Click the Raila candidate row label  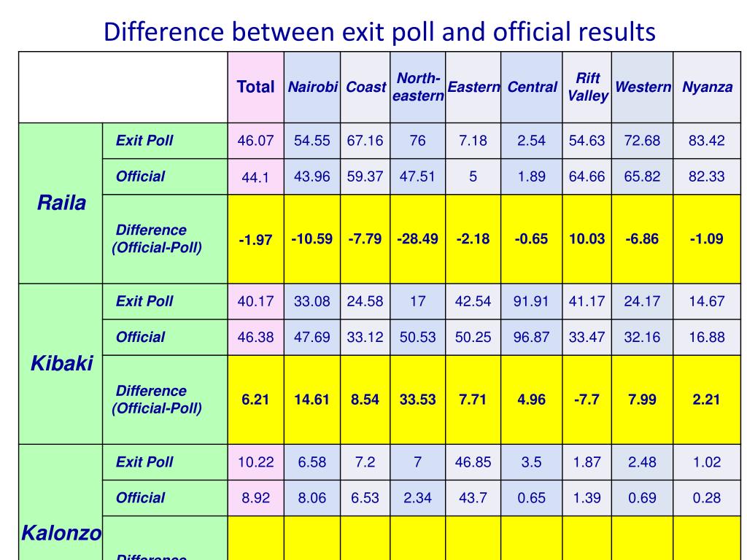click(x=61, y=203)
